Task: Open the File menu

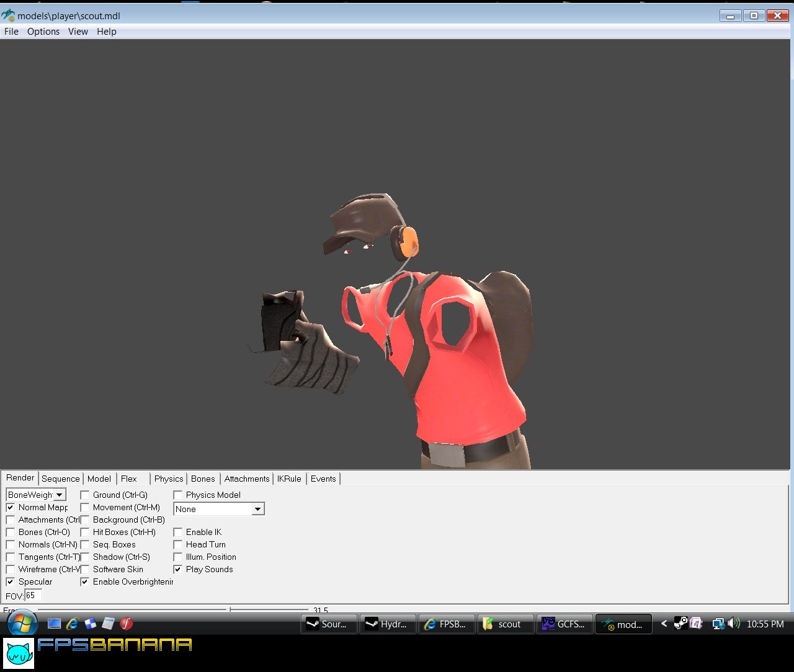Action: coord(11,32)
